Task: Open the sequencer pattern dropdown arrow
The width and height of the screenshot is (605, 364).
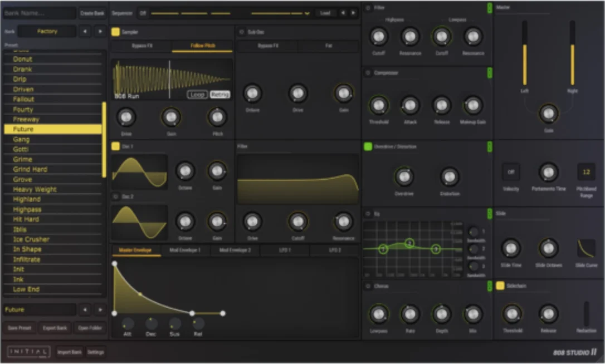Action: [307, 13]
